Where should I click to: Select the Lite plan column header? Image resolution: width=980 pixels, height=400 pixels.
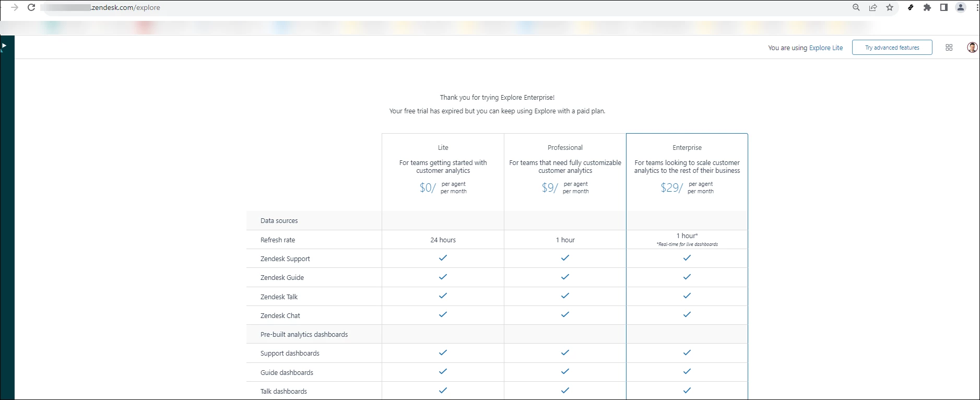[x=443, y=148]
